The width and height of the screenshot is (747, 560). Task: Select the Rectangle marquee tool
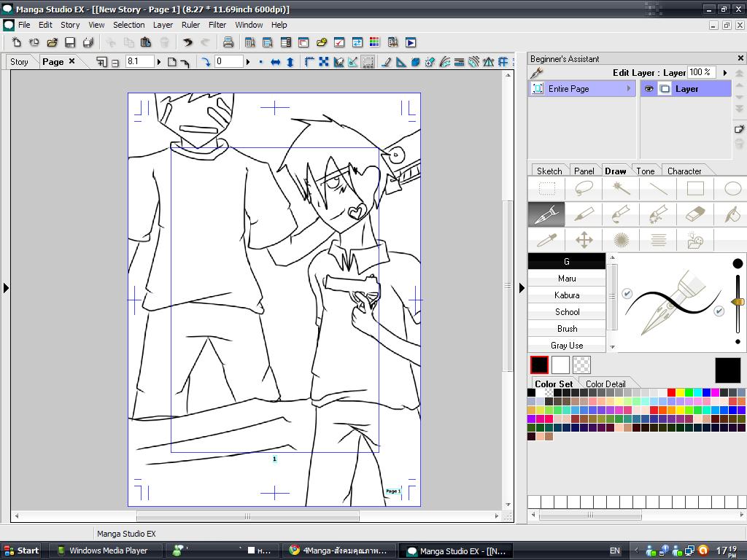[x=546, y=189]
